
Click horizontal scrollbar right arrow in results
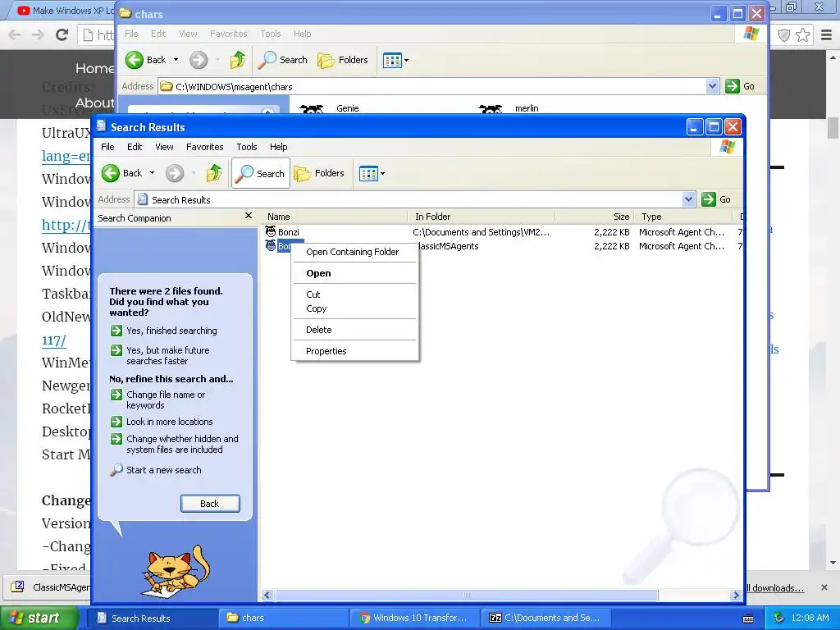coord(736,596)
